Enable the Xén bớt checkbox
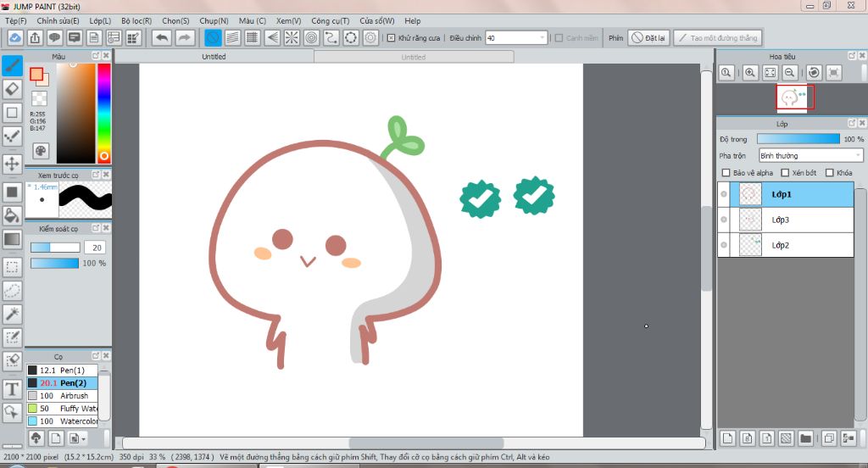868x468 pixels. pyautogui.click(x=785, y=173)
